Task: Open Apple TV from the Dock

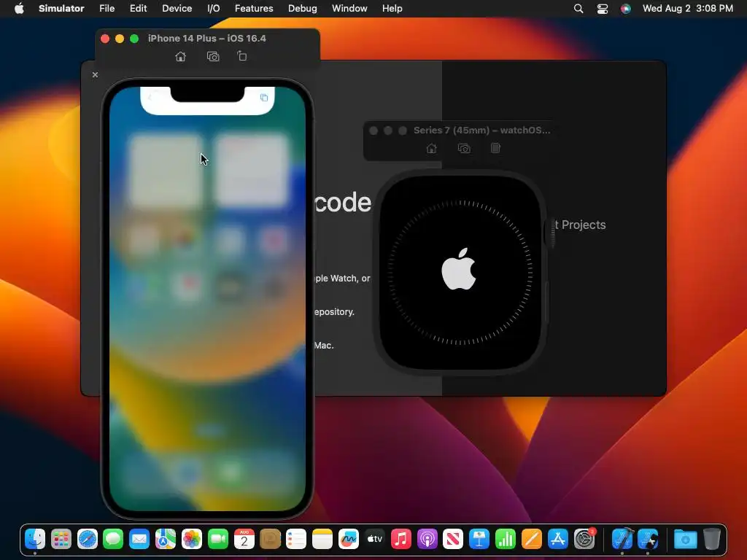Action: click(375, 539)
